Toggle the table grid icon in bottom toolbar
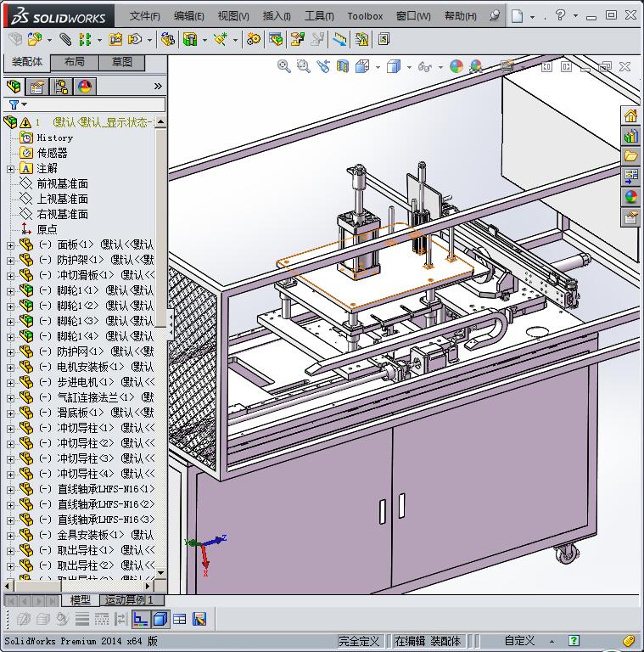The image size is (644, 652). (180, 619)
